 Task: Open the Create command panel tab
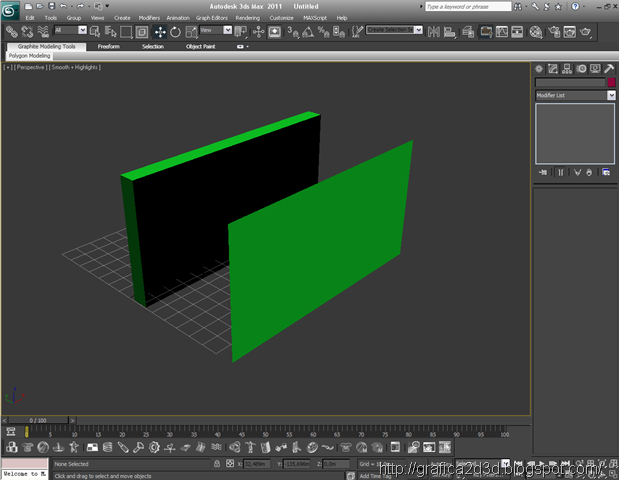pyautogui.click(x=540, y=68)
